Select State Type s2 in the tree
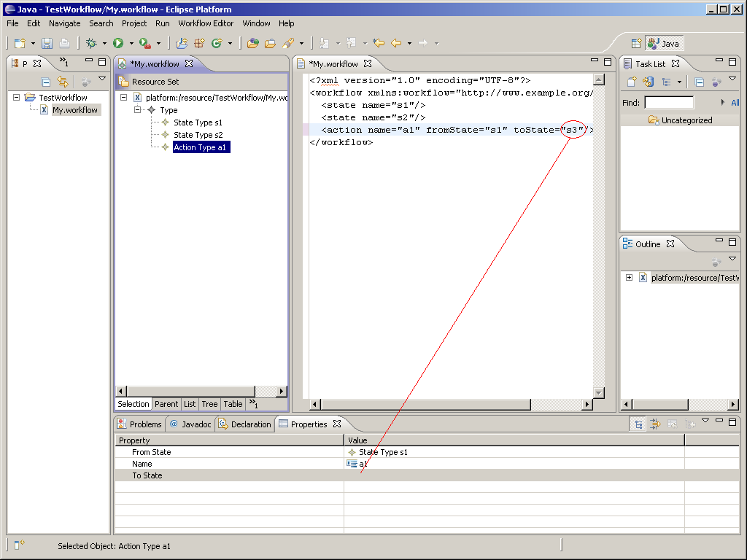The width and height of the screenshot is (747, 560). tap(198, 135)
